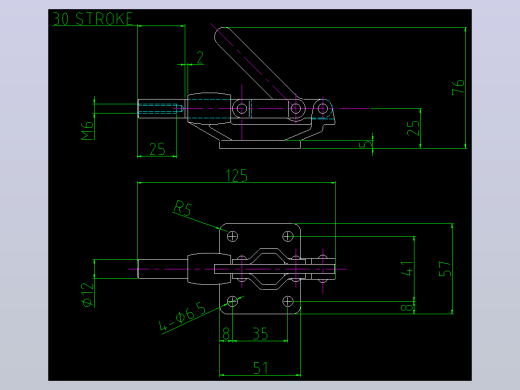Click the toggle clamp CAD drawing image
This screenshot has height=390, width=520.
pos(260,195)
